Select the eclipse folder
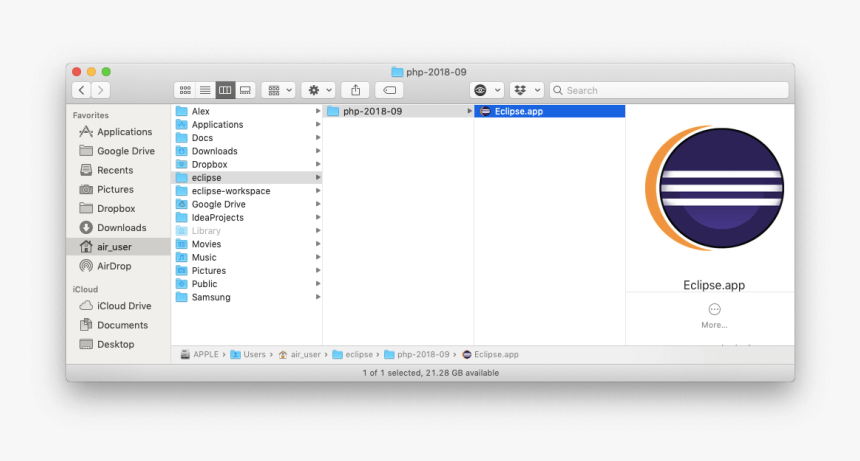The image size is (860, 461). point(247,178)
